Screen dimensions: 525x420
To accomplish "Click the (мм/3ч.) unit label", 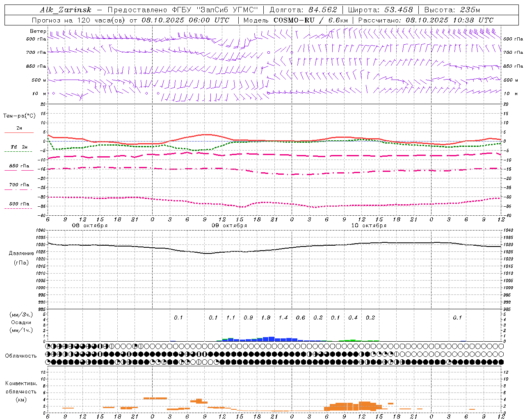I will [x=21, y=315].
